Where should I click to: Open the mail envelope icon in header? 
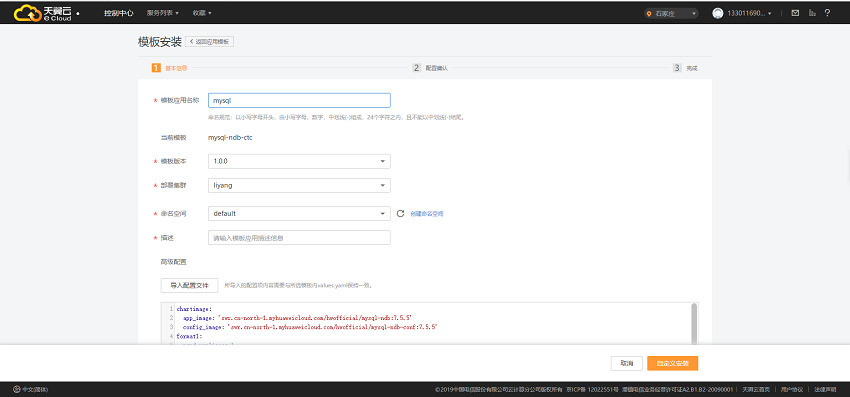point(795,13)
